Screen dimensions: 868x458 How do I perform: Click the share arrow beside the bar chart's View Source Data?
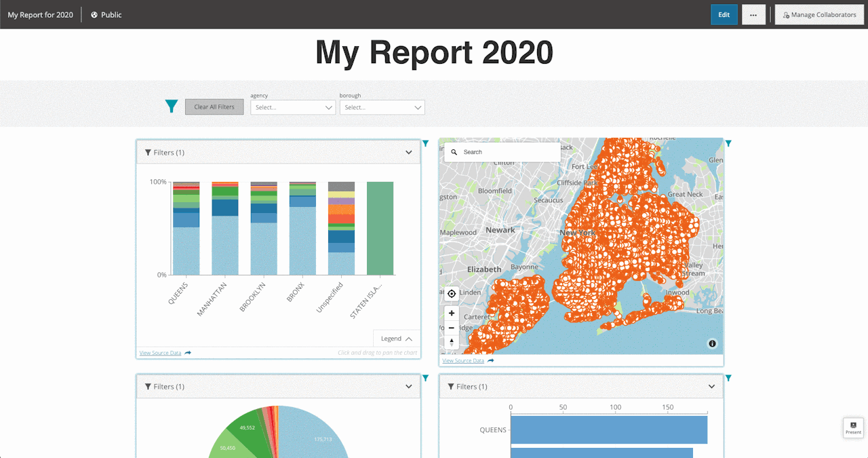point(188,353)
